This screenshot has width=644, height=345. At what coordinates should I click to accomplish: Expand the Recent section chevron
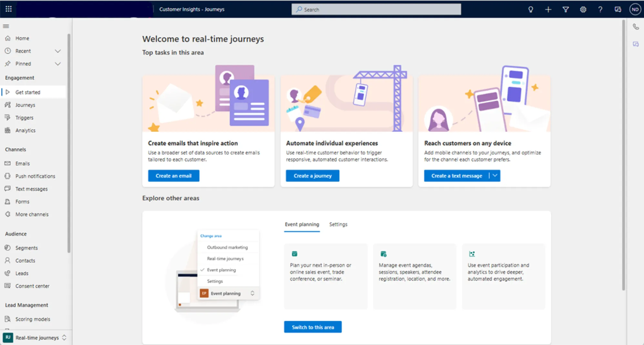pyautogui.click(x=58, y=51)
